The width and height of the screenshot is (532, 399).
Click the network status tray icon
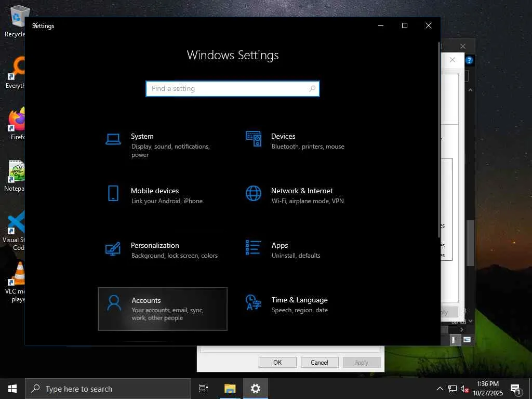point(453,389)
